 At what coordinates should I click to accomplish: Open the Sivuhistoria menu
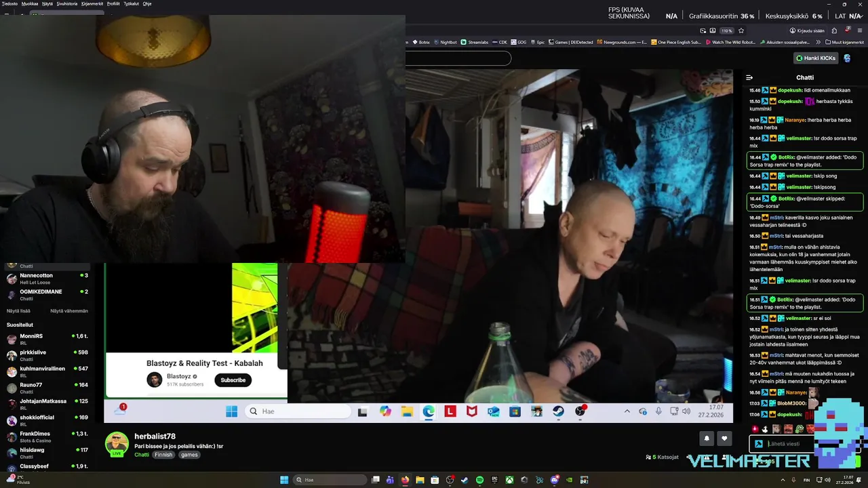(x=67, y=3)
